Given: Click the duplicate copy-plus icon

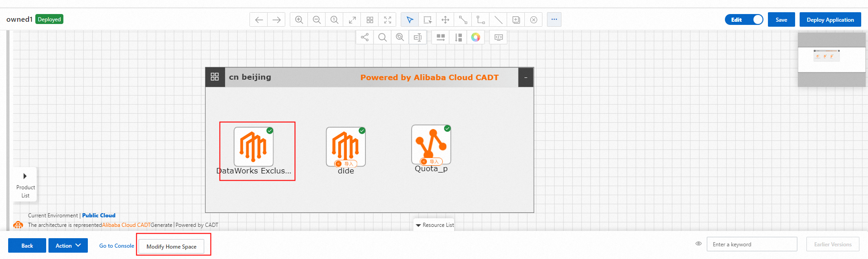Looking at the screenshot, I should pos(516,20).
